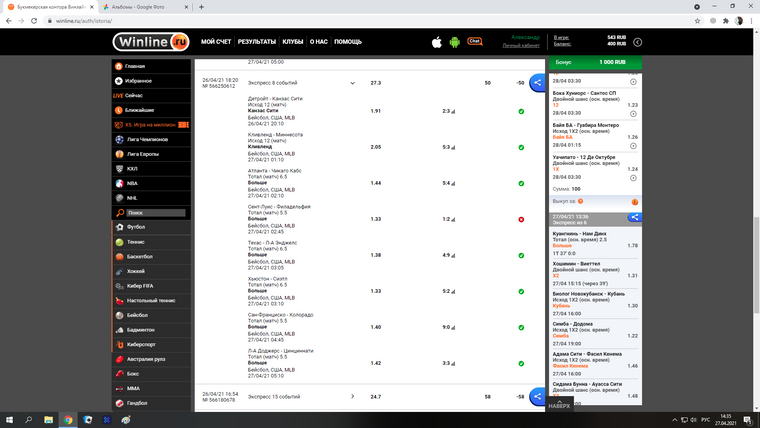The height and width of the screenshot is (428, 760).
Task: Click the round icon for Байя БА bet
Action: (x=633, y=146)
